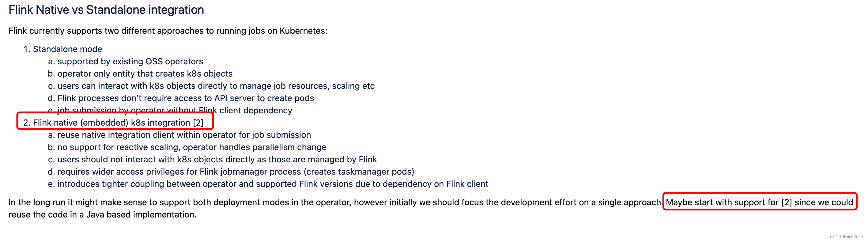Click the 'Flink Native vs Standalone integration' heading
The width and height of the screenshot is (868, 242).
tap(106, 10)
